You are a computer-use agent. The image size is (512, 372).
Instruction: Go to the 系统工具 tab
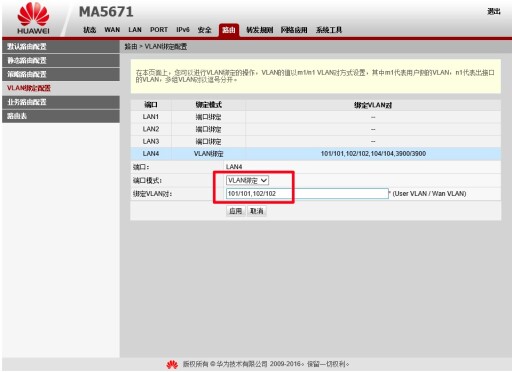329,30
